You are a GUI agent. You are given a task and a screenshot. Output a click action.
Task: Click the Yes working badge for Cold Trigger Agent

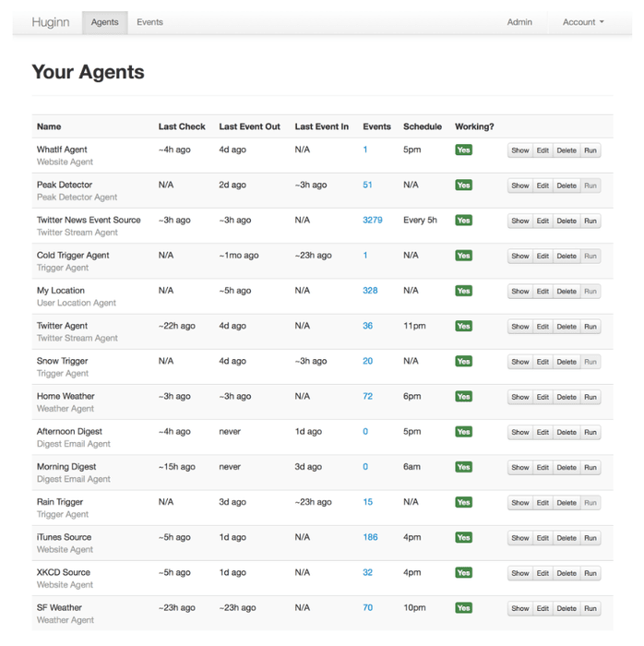pyautogui.click(x=463, y=256)
